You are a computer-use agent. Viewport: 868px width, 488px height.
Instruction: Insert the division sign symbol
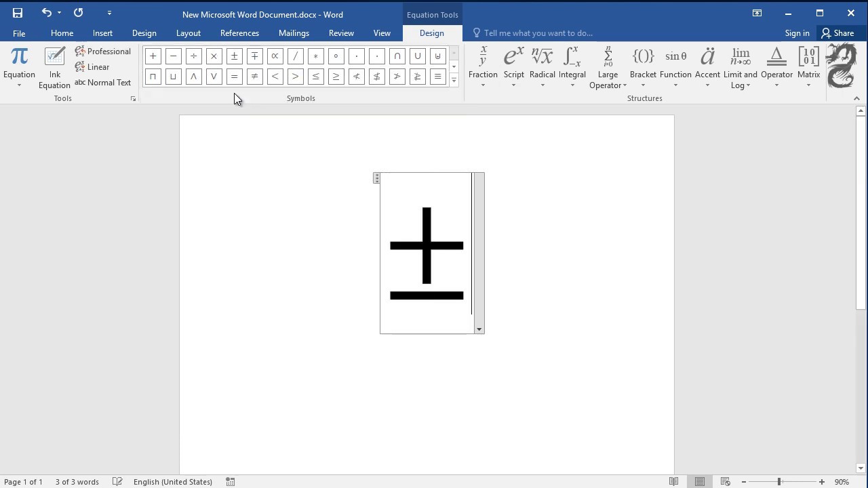[194, 56]
